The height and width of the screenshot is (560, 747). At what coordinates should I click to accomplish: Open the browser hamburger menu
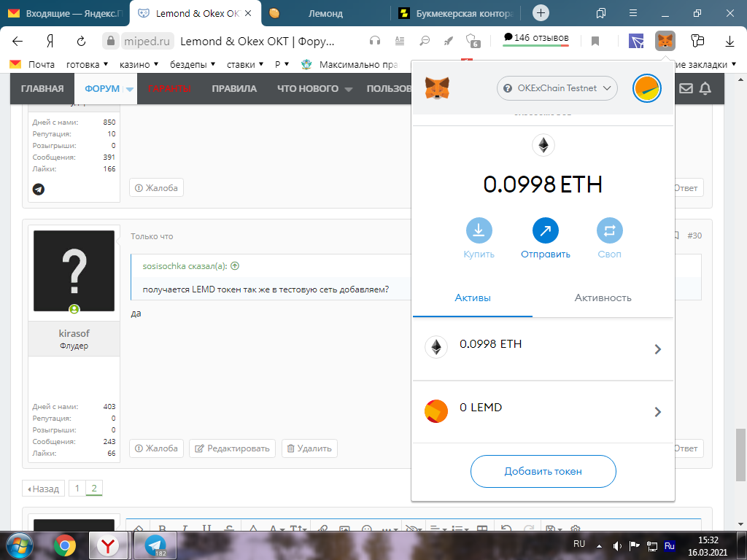tap(633, 13)
